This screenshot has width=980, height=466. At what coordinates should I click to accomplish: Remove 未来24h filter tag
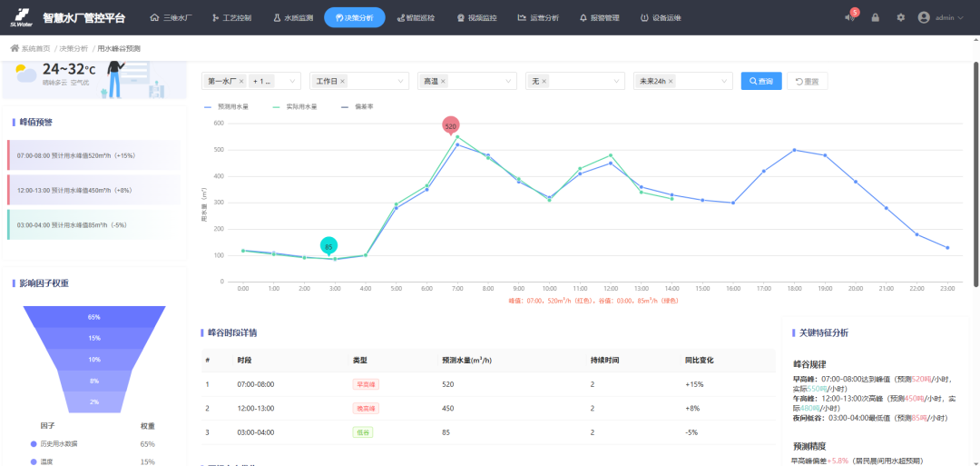671,82
